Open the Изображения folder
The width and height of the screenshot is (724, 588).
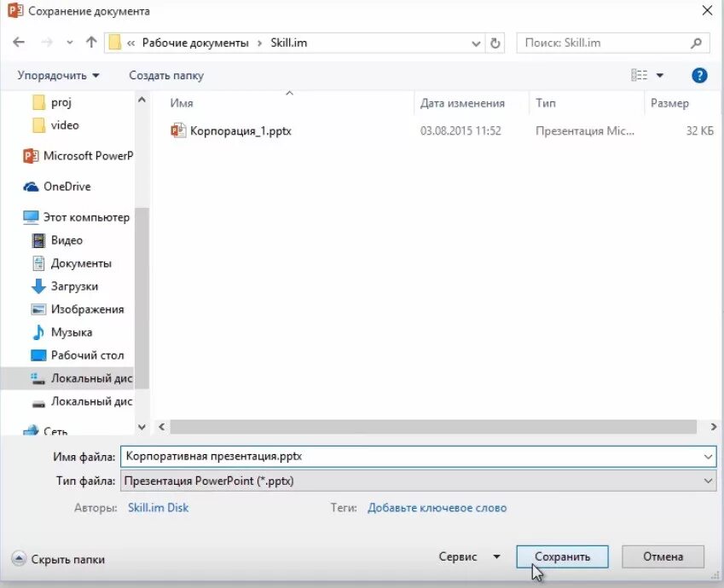coord(78,309)
